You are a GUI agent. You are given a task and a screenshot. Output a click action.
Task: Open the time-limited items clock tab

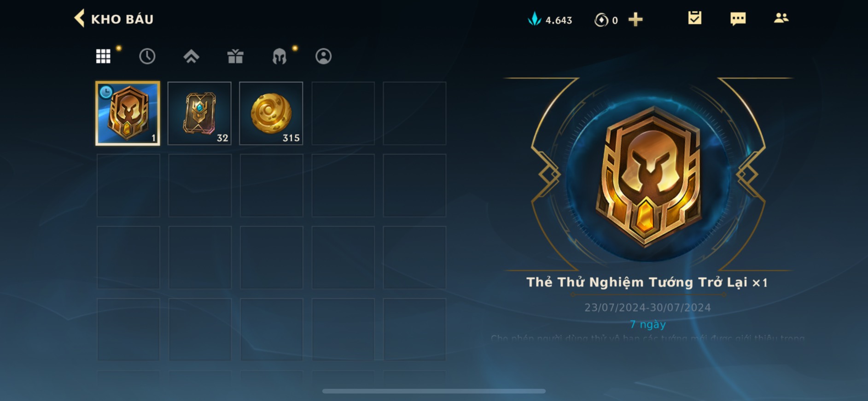[x=147, y=56]
